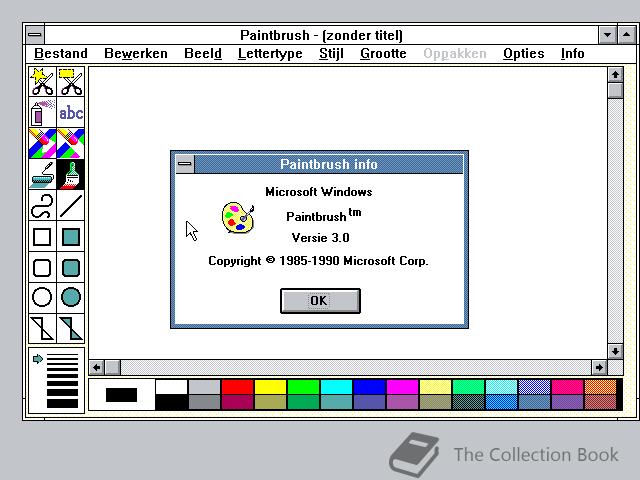Pick the empty Rounded Box tool
Screen dimensions: 640x480
[x=42, y=268]
